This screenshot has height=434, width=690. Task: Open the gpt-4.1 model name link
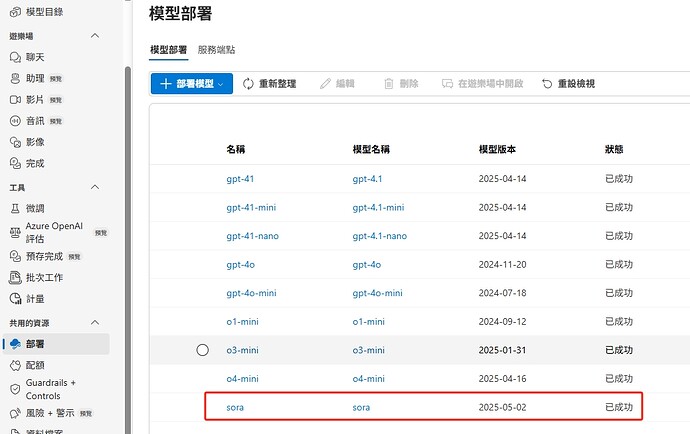367,179
